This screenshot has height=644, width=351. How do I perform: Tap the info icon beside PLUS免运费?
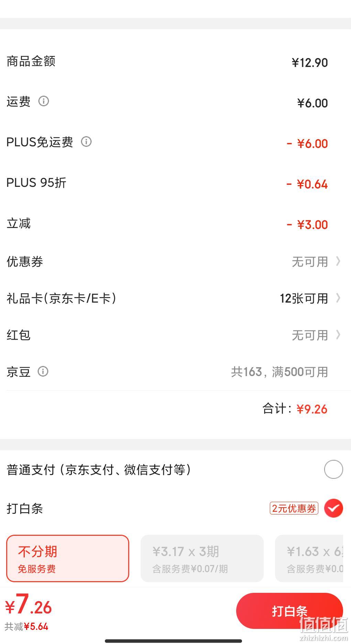click(86, 142)
